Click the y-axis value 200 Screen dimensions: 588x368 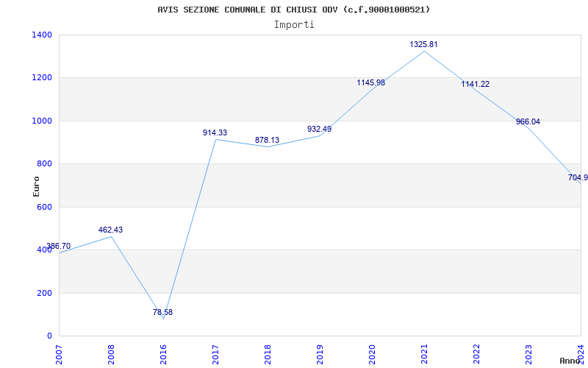[x=44, y=293]
